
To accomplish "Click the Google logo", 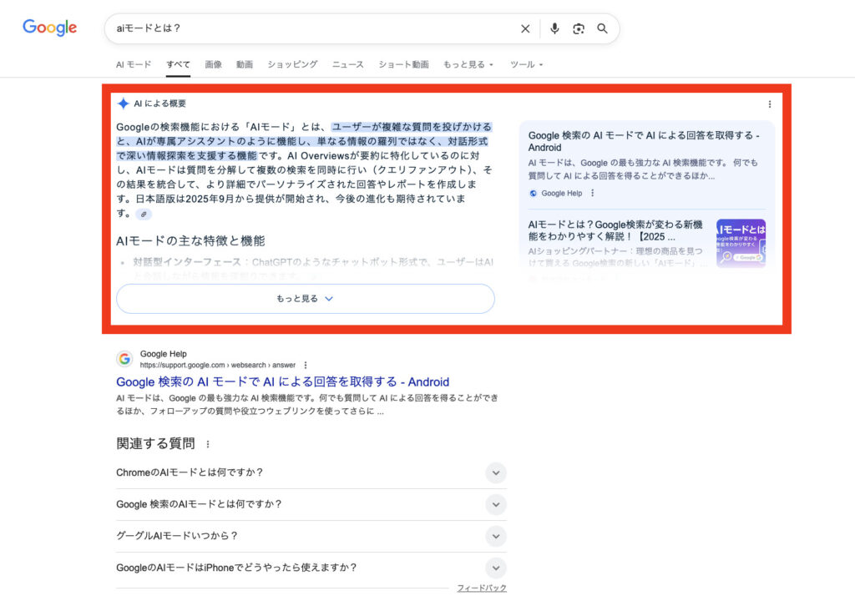I will (49, 28).
